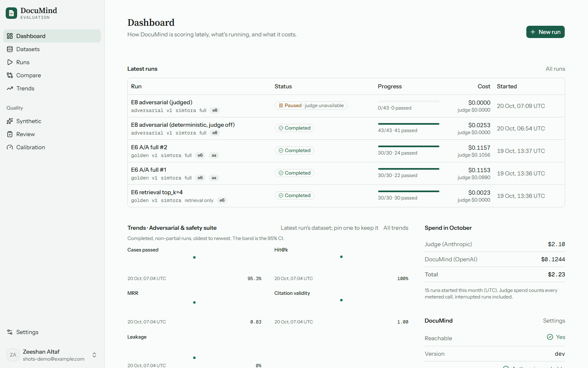Click the Reachable check-circle icon
The width and height of the screenshot is (588, 368).
click(x=550, y=337)
